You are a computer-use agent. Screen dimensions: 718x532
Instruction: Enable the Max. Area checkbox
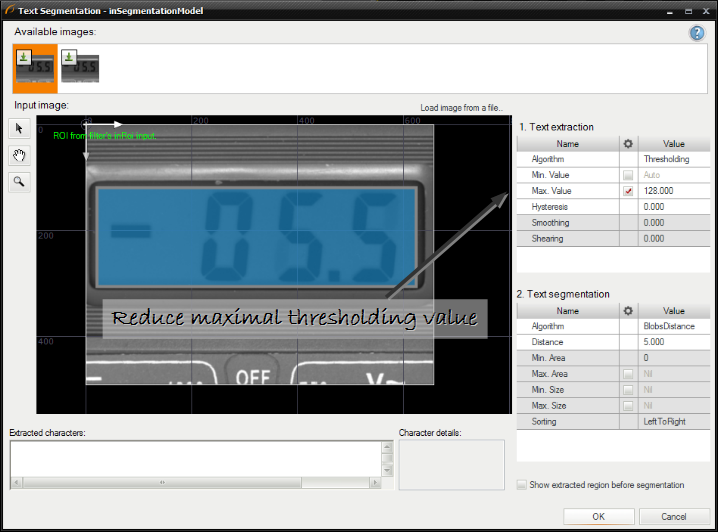coord(627,374)
